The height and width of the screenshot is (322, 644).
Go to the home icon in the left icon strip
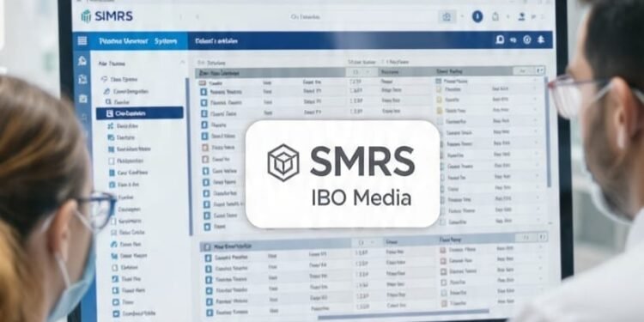[x=82, y=61]
